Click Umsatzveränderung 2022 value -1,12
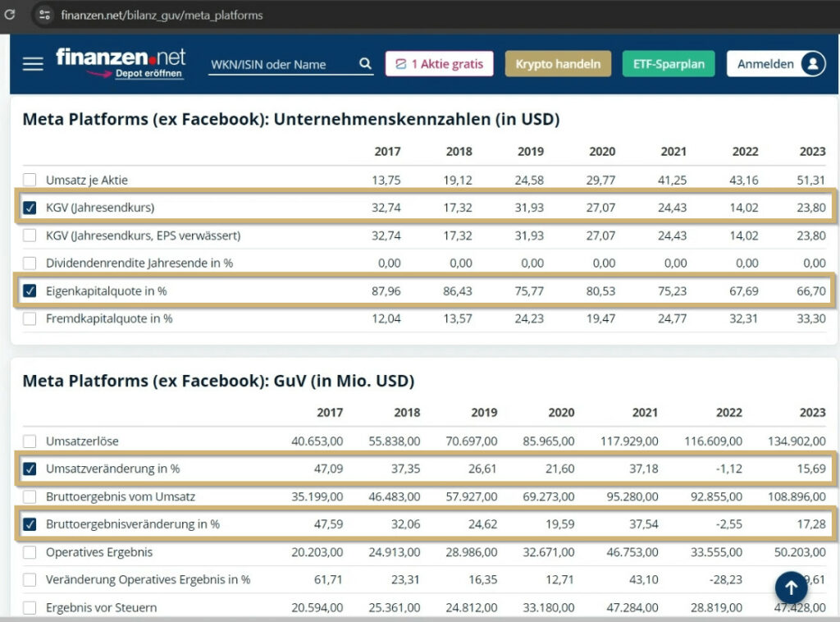The height and width of the screenshot is (622, 840). click(x=728, y=469)
